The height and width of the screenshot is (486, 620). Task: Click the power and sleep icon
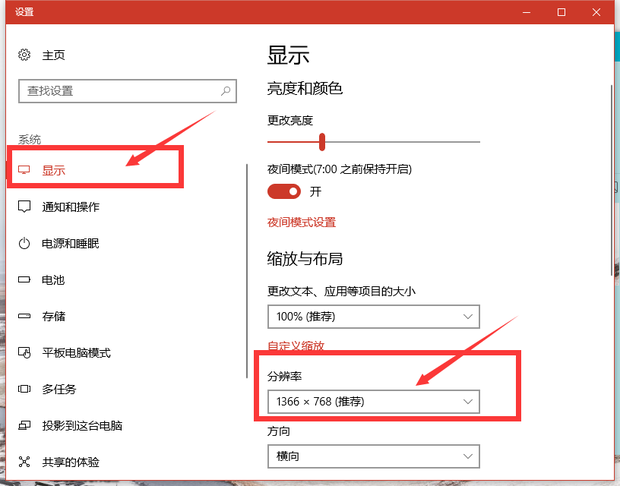click(x=24, y=243)
